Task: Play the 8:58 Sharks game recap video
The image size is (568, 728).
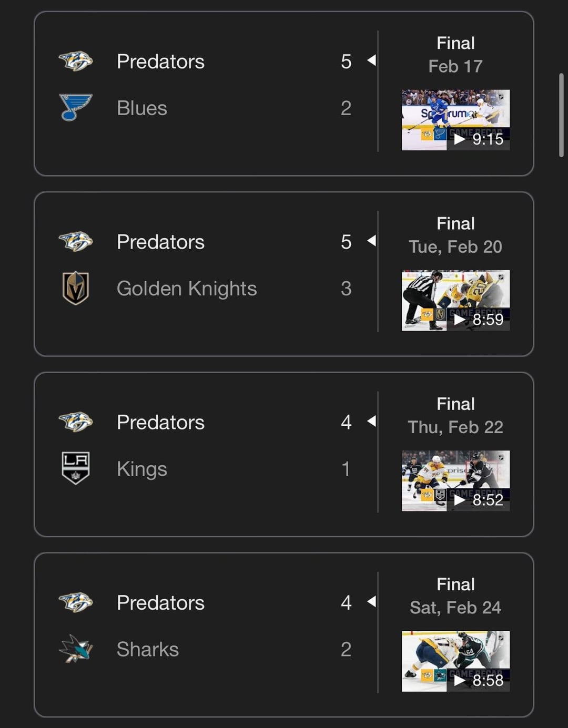Action: coord(455,661)
